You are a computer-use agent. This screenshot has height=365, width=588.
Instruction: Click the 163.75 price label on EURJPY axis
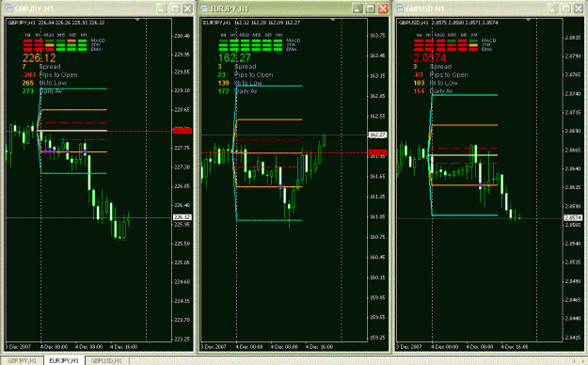(377, 36)
